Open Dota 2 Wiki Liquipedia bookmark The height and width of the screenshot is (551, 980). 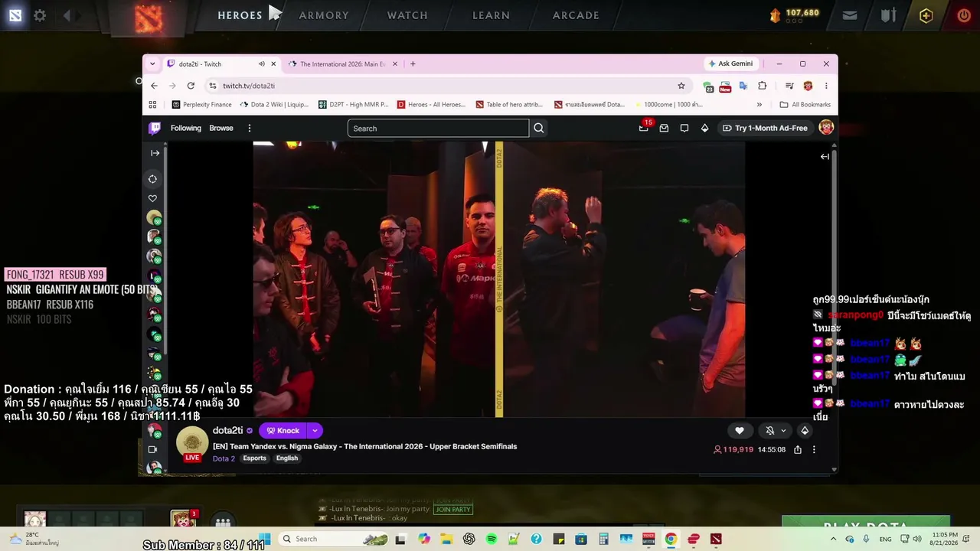tap(274, 105)
